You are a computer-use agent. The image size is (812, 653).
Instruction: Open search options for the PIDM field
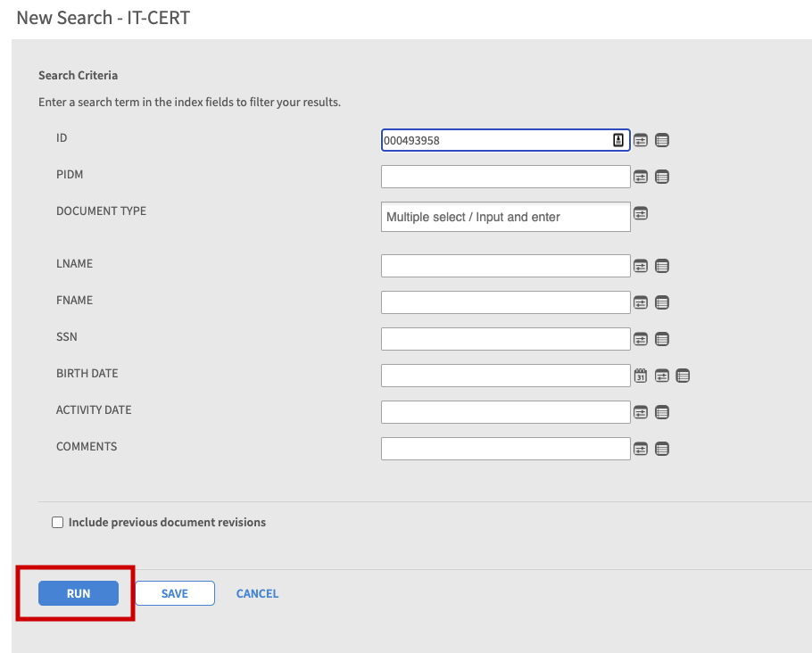click(641, 177)
